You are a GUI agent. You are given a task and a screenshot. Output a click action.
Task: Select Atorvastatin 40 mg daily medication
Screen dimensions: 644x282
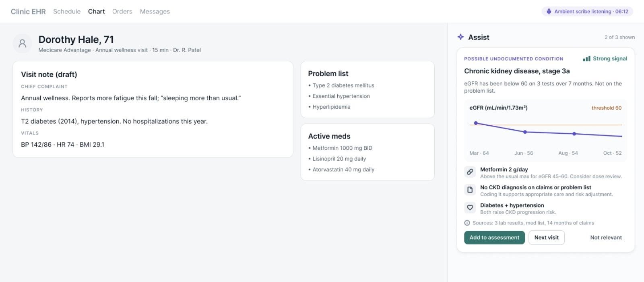coord(341,170)
